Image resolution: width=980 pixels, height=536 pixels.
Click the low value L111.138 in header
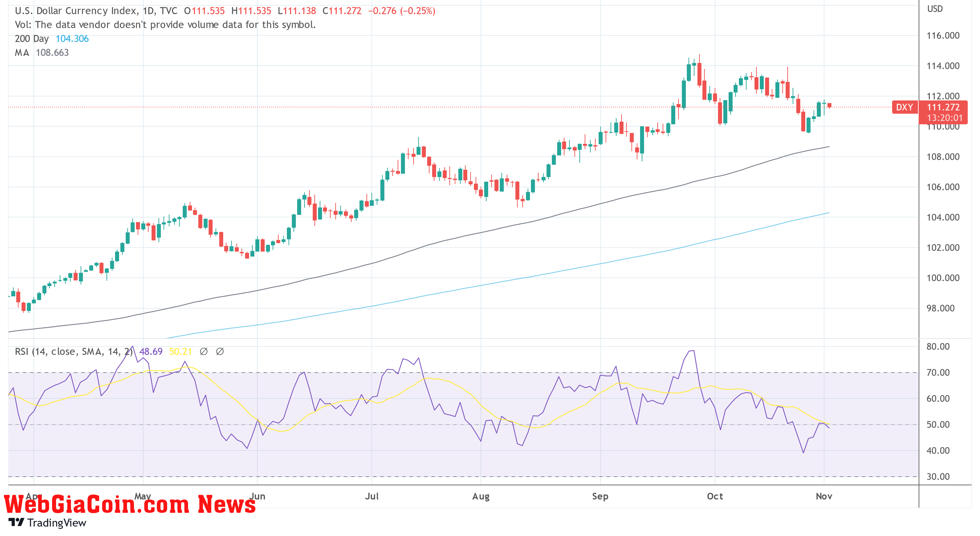click(x=297, y=11)
